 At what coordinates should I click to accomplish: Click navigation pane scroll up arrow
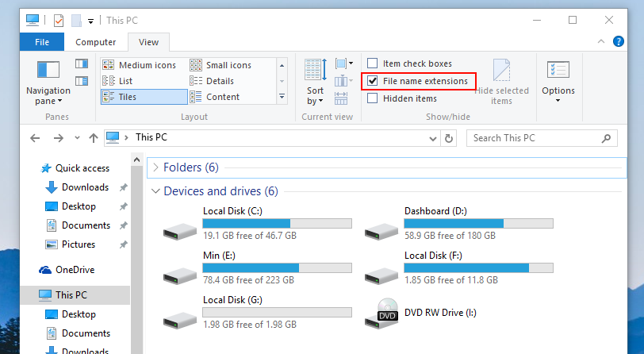[136, 160]
